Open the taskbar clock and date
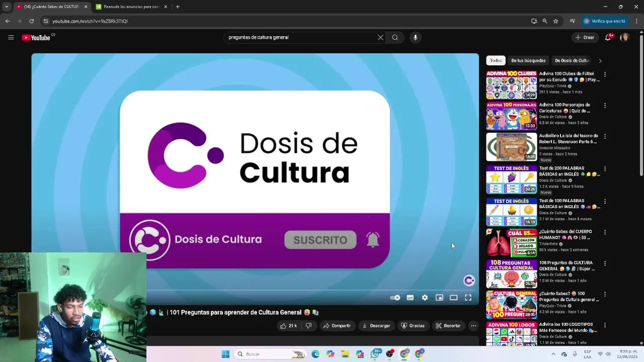Viewport: 644px width, 362px height. click(x=628, y=354)
